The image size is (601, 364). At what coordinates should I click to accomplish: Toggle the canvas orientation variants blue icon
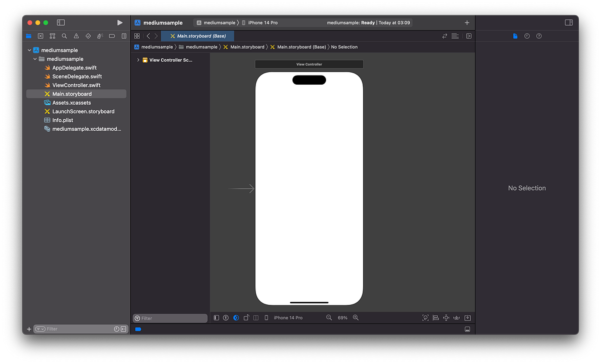pos(236,317)
